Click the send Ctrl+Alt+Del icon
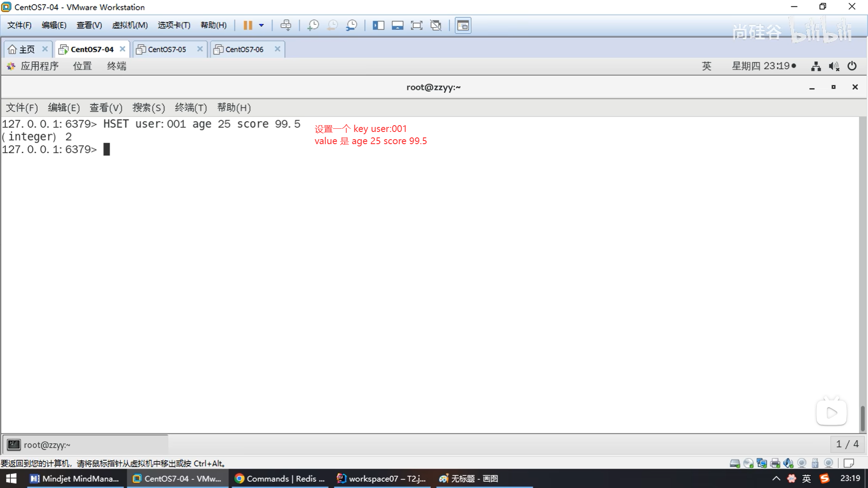 coord(286,25)
